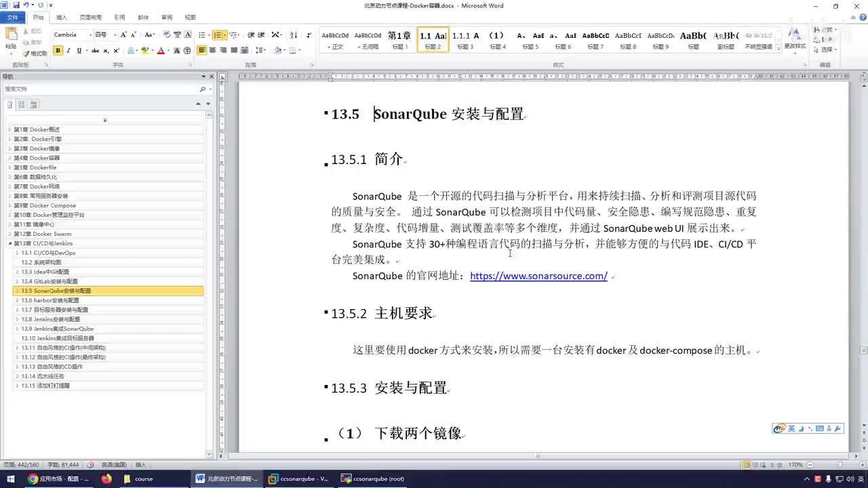Click the 搜索文档 search field in navigation pane
The height and width of the screenshot is (488, 868).
102,89
